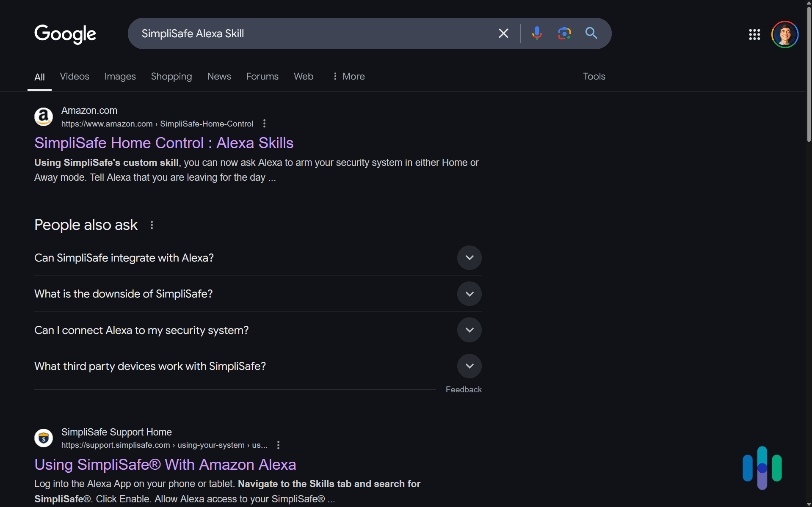Screen dimensions: 812x507
Task: Open the three-dot menu beside the SimpliSafe Support result
Action: [x=278, y=445]
